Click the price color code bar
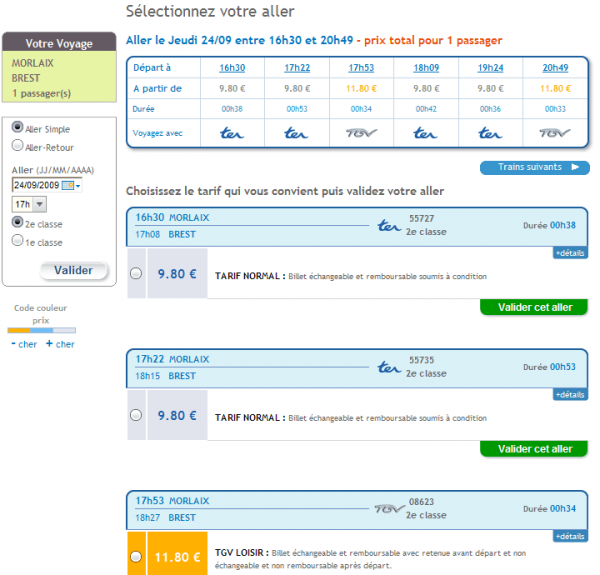The height and width of the screenshot is (575, 600). click(x=41, y=331)
